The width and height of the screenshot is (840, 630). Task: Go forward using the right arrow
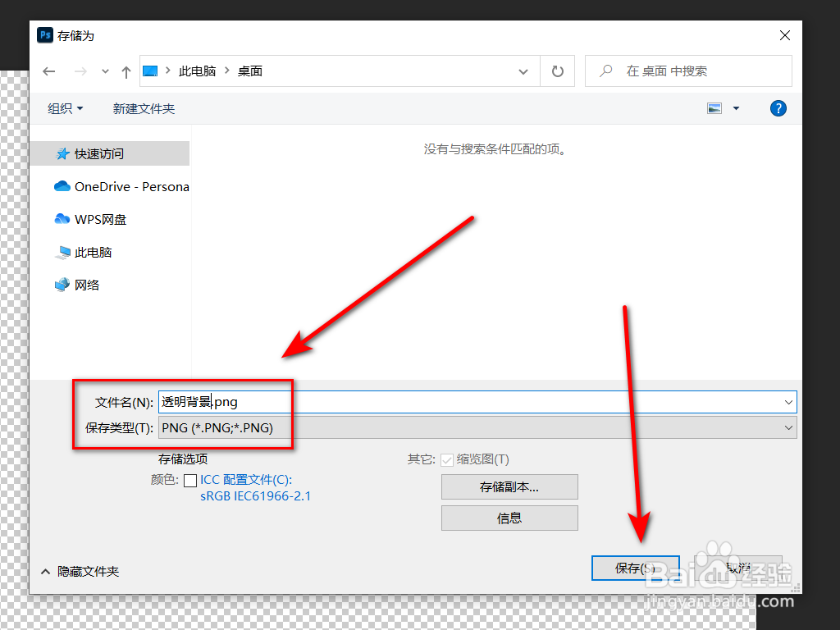[x=80, y=71]
